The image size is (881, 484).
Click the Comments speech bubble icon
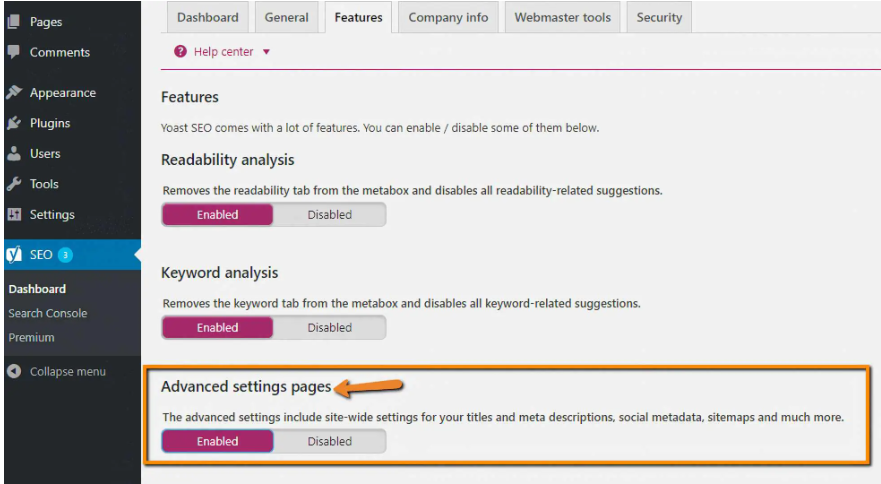[x=13, y=52]
